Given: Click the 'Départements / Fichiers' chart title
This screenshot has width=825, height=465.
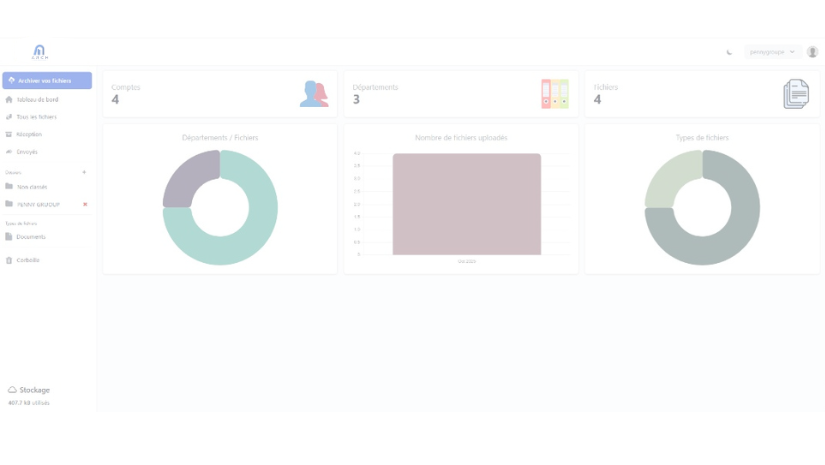Looking at the screenshot, I should click(x=220, y=138).
